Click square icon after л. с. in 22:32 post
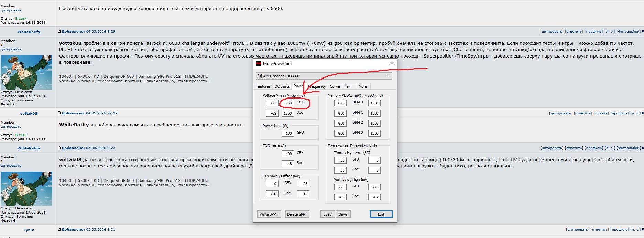 643,113
